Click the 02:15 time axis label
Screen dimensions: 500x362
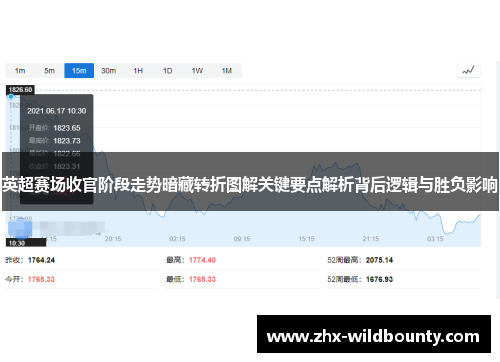pos(177,239)
